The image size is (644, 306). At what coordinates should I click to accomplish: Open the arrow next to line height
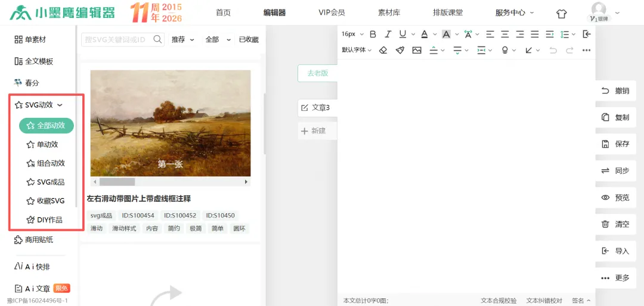(574, 35)
